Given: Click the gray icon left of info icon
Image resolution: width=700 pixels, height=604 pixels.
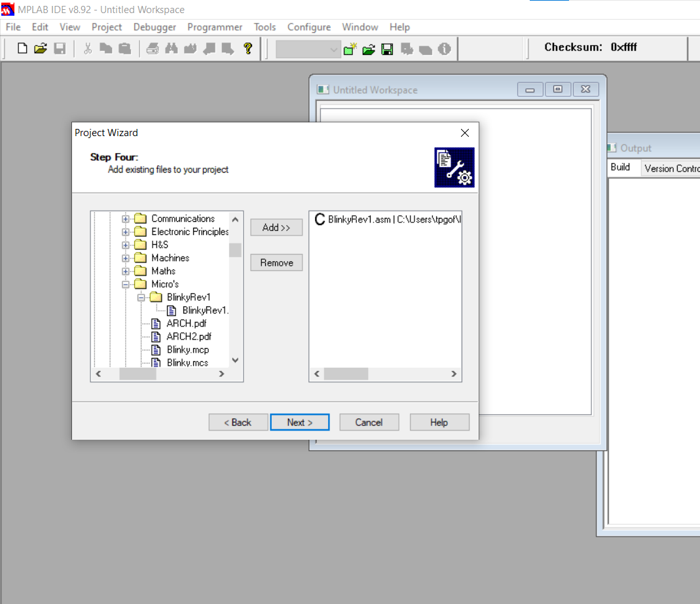Looking at the screenshot, I should click(x=426, y=49).
